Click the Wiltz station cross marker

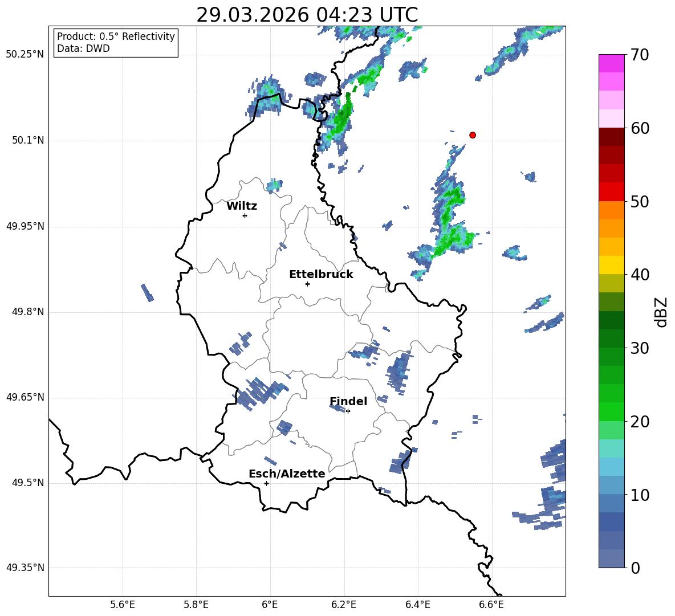[x=245, y=215]
